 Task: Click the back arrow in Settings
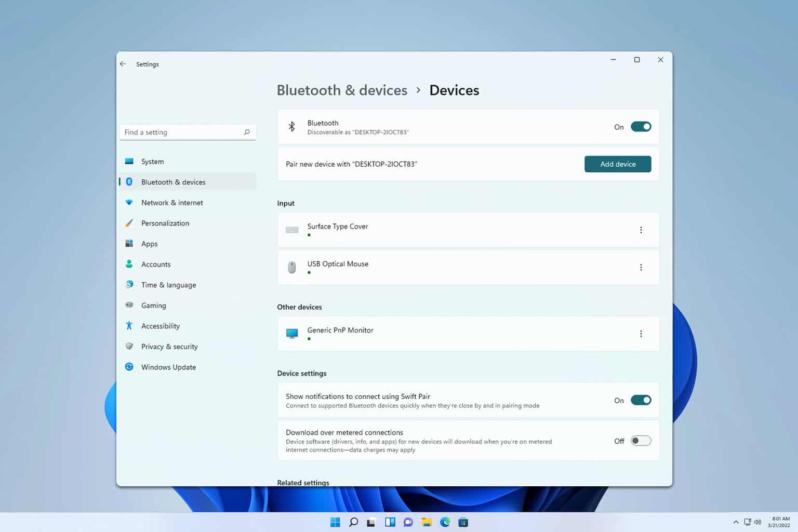click(x=123, y=64)
